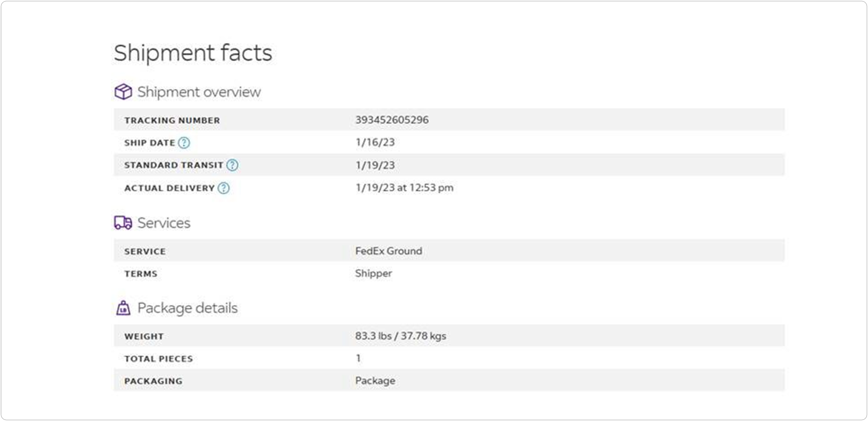
Task: Click the FedEx Ground service value
Action: (388, 251)
